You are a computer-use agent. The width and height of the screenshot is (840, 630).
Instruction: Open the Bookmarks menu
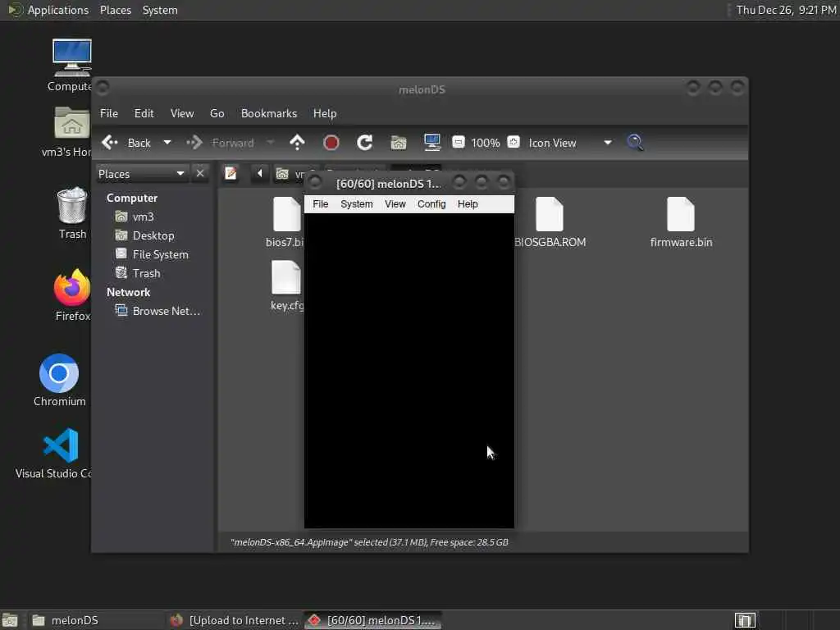(269, 113)
